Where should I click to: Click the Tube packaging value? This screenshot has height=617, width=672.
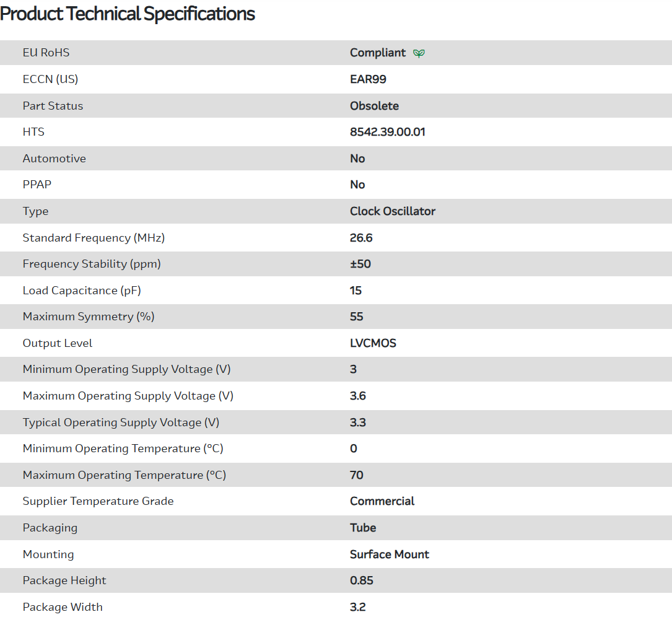(362, 528)
